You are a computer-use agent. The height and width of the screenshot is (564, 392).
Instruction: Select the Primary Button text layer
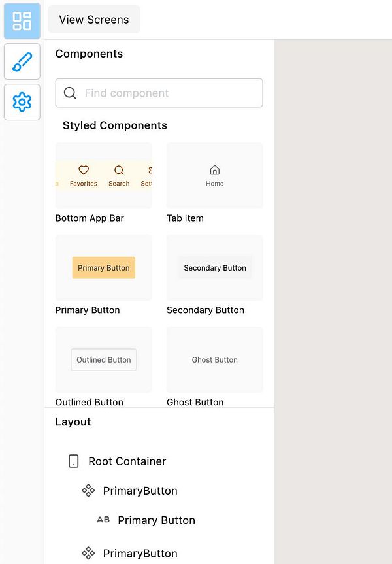[x=156, y=520]
